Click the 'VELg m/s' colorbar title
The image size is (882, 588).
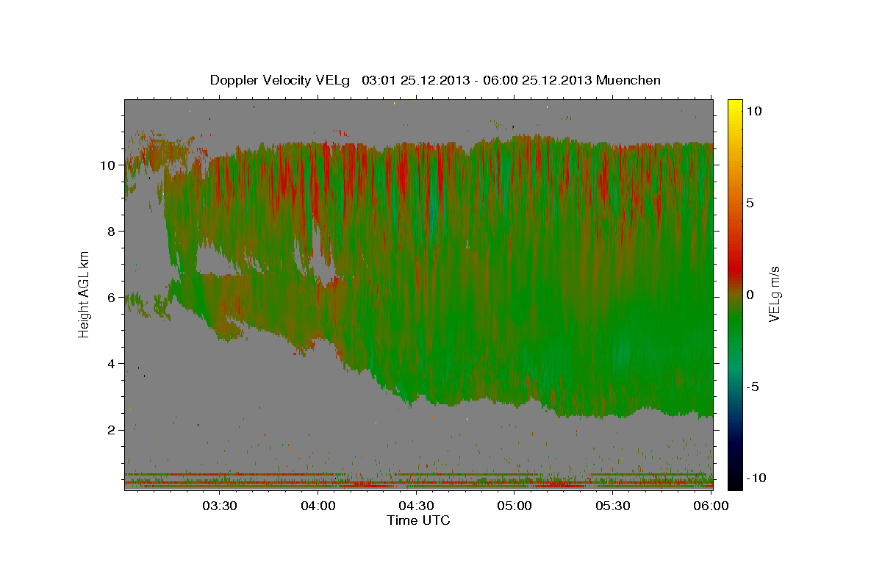pyautogui.click(x=775, y=294)
